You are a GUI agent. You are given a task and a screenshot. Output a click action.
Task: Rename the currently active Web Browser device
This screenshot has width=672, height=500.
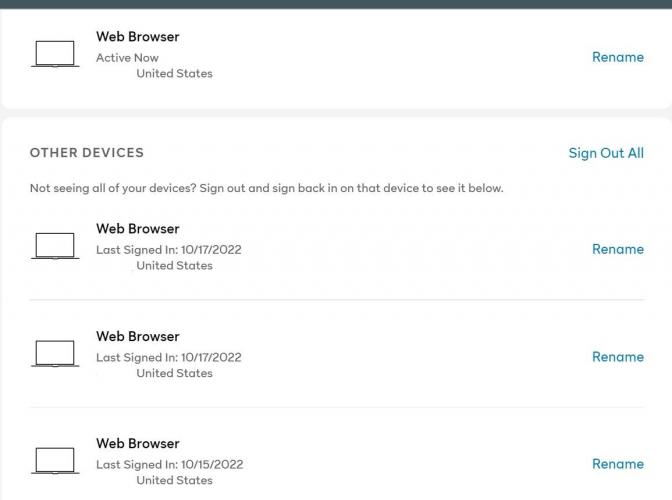click(618, 57)
